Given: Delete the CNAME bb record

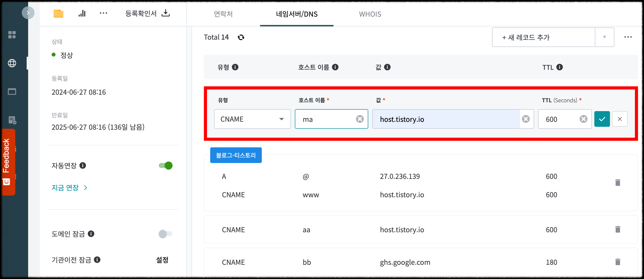Looking at the screenshot, I should pyautogui.click(x=618, y=262).
